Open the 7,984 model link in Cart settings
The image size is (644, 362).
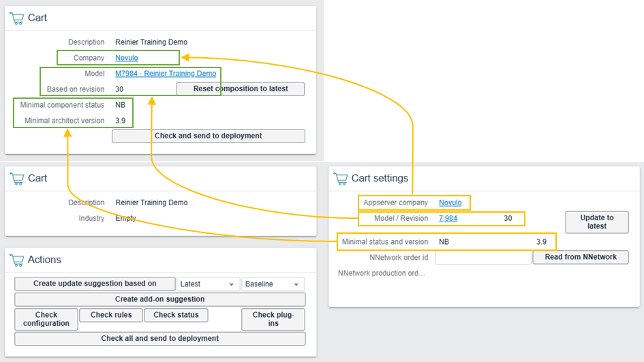click(x=448, y=219)
